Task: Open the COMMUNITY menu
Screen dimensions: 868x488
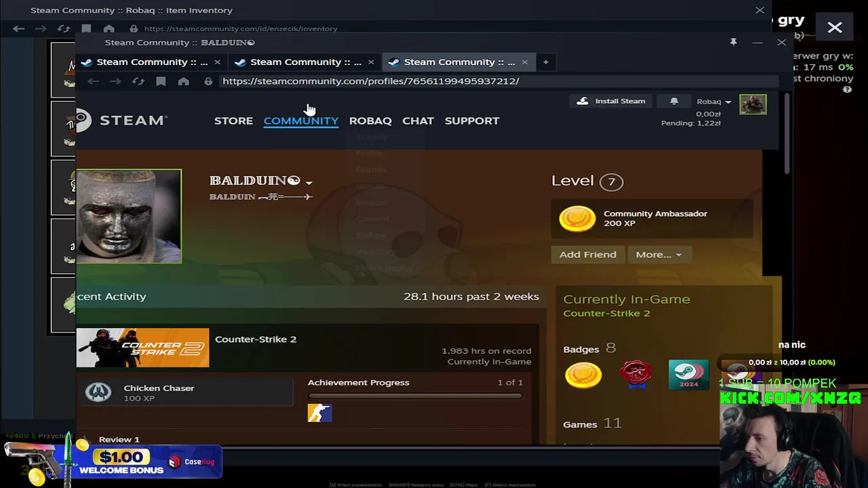Action: [301, 121]
